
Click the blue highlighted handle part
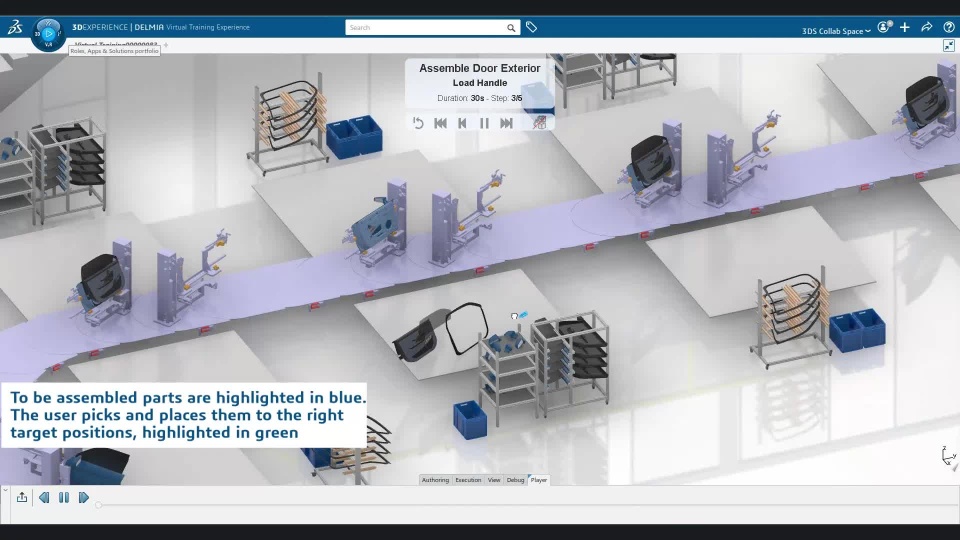(x=523, y=315)
